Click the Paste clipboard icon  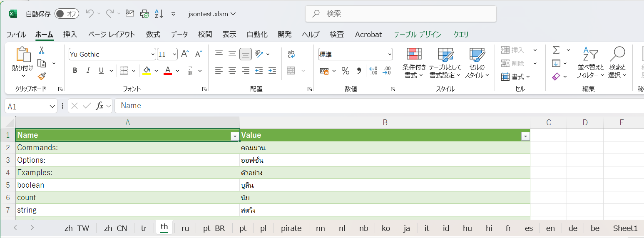(23, 55)
